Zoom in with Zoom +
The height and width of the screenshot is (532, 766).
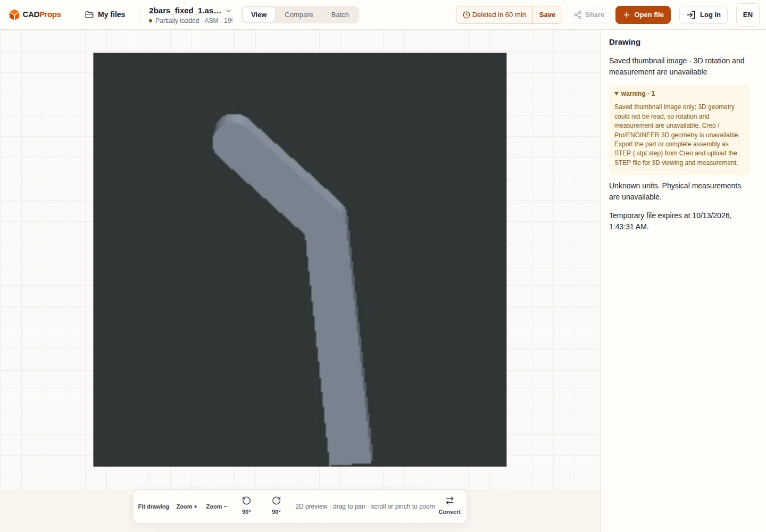[187, 506]
